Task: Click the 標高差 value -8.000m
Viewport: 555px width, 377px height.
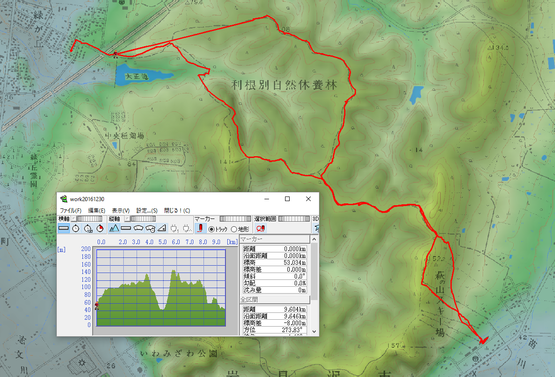Action: (x=295, y=323)
